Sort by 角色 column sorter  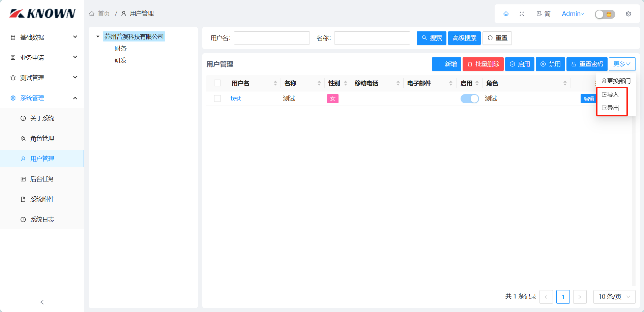(565, 83)
